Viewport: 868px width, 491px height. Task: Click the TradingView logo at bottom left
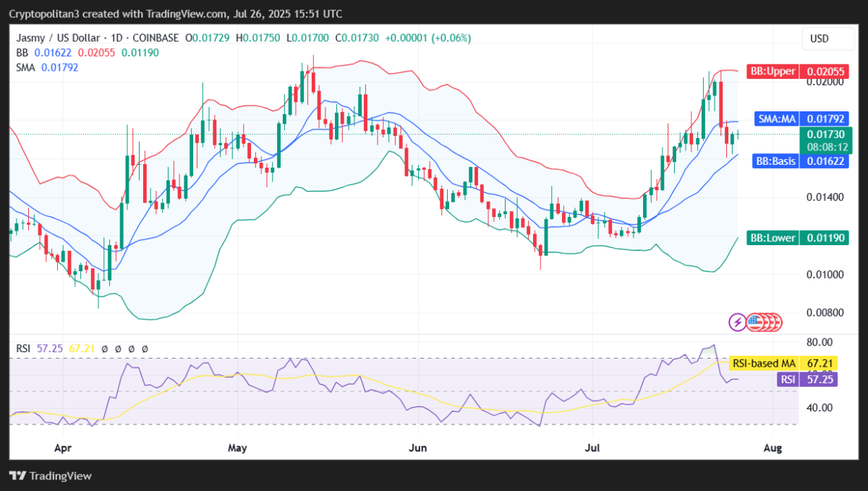pos(51,476)
